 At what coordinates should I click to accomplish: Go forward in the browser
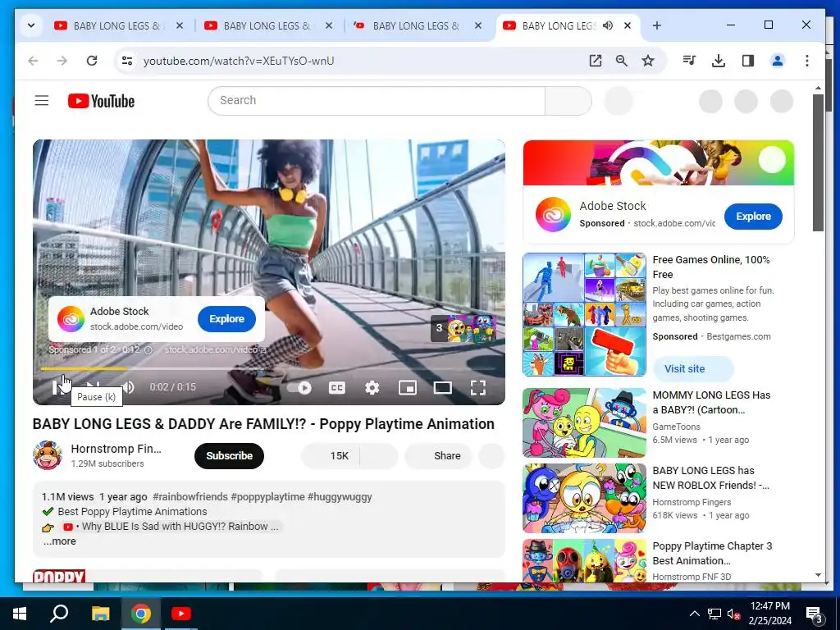tap(62, 61)
